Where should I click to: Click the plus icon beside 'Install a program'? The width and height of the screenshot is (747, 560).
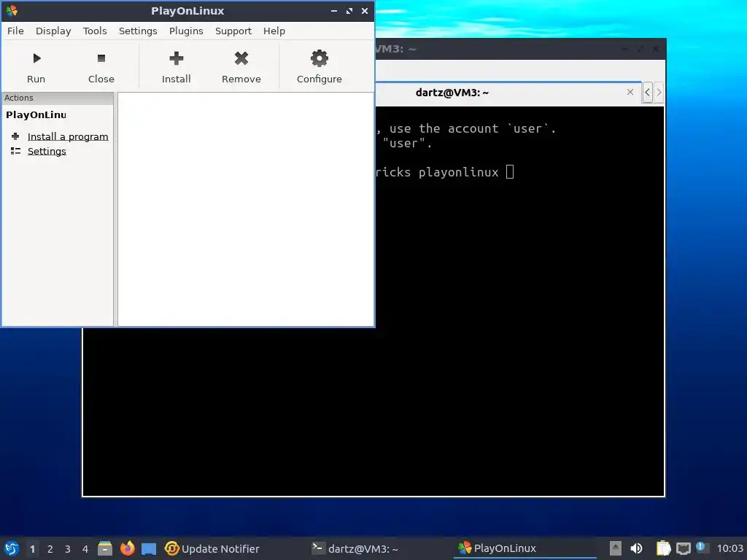[15, 136]
